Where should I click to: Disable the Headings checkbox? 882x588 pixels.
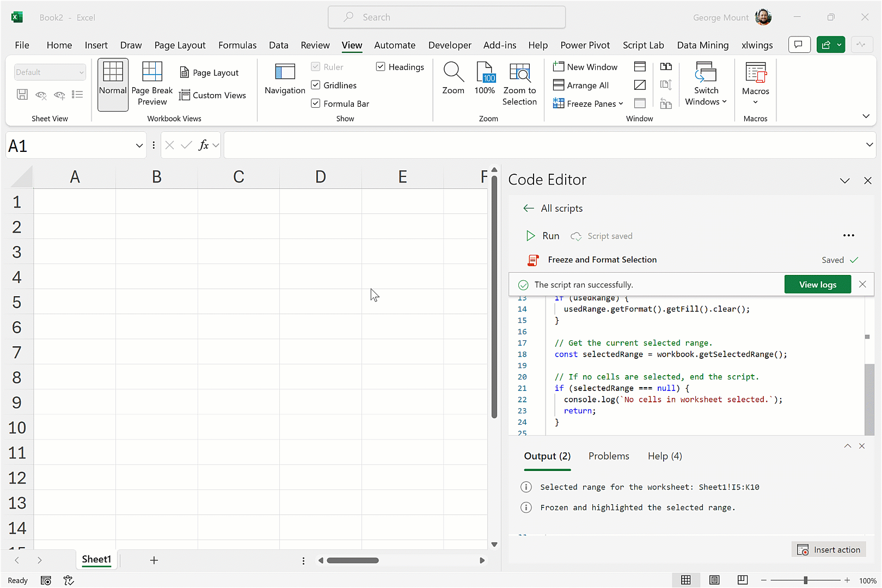tap(381, 66)
